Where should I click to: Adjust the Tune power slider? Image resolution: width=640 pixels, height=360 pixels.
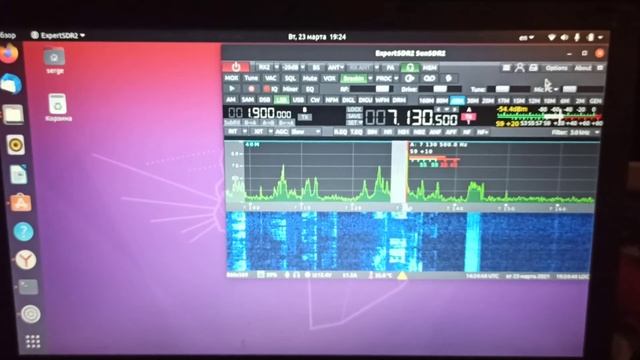509,89
